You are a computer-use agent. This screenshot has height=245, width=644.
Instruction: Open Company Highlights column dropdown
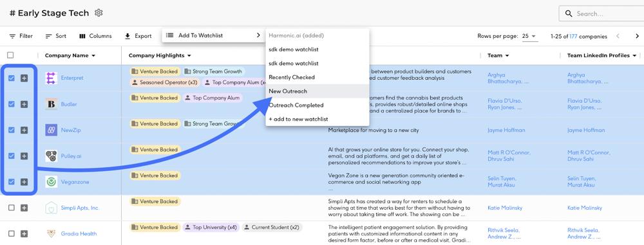189,56
